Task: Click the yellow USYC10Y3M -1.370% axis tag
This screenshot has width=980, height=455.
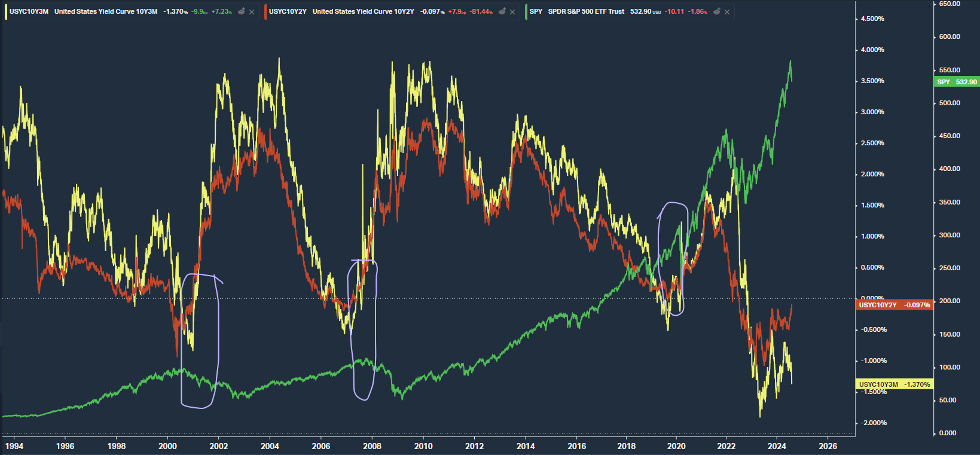Action: point(894,384)
